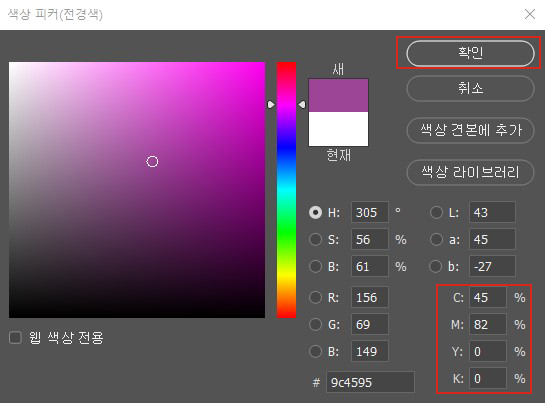
Task: Select the RGB blue B radio button
Action: [x=315, y=351]
